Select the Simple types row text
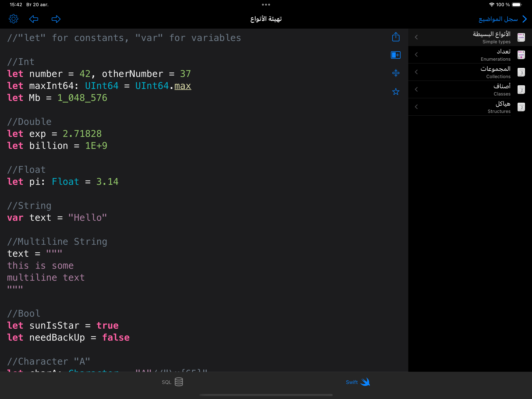Viewport: 532px width, 399px height. tap(491, 37)
